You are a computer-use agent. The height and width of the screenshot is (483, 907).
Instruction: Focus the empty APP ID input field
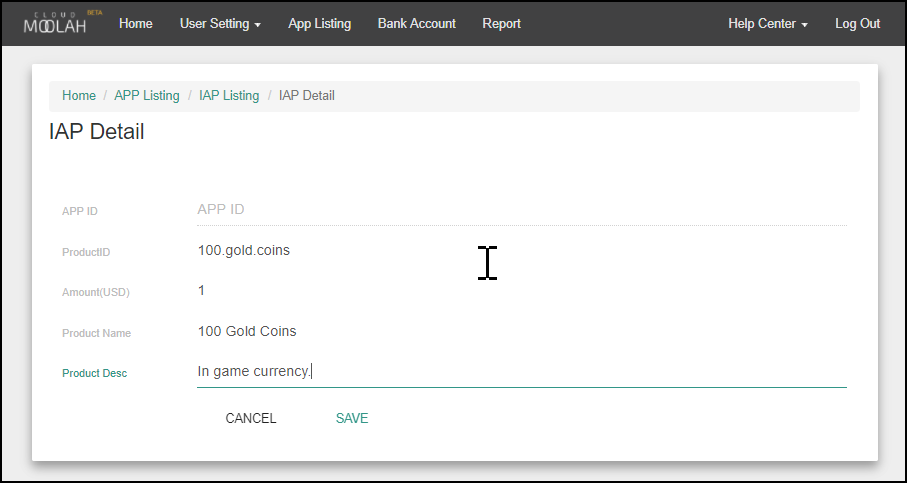click(520, 209)
